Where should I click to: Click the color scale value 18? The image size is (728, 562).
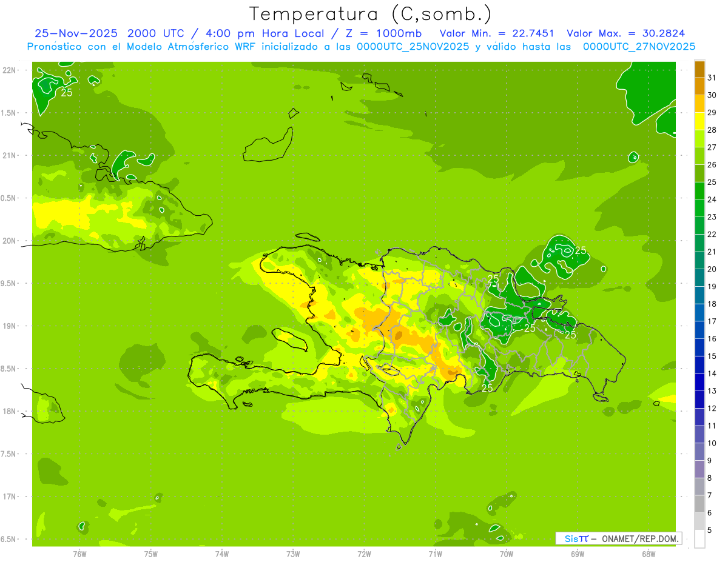pos(712,304)
